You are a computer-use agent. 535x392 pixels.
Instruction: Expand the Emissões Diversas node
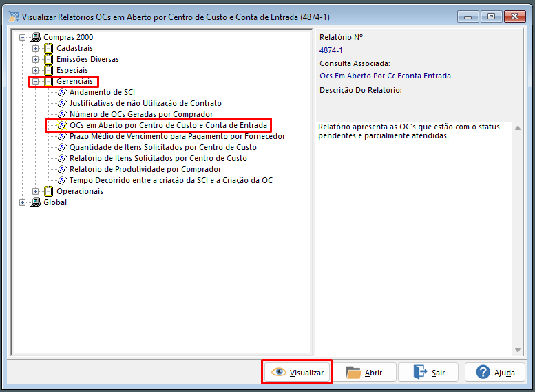(36, 59)
